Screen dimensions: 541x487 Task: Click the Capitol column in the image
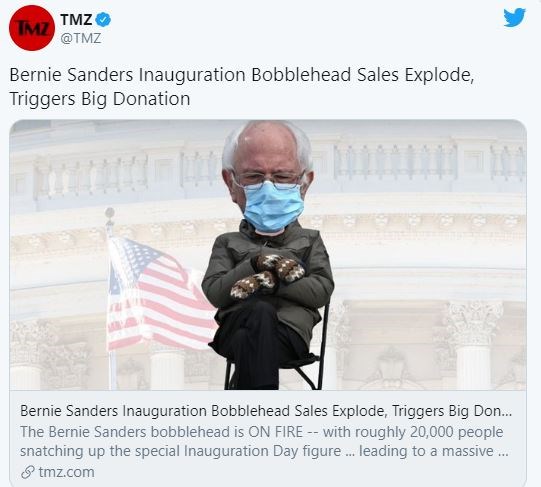coord(474,345)
